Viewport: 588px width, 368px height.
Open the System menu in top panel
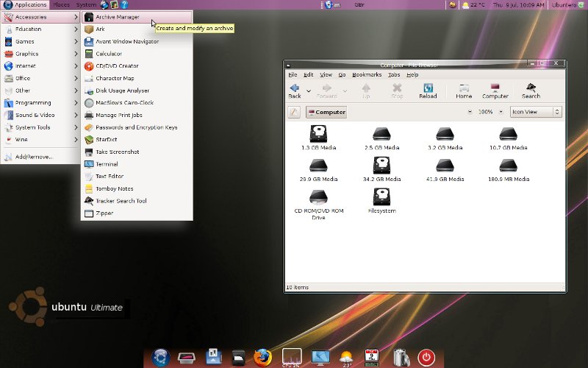86,4
